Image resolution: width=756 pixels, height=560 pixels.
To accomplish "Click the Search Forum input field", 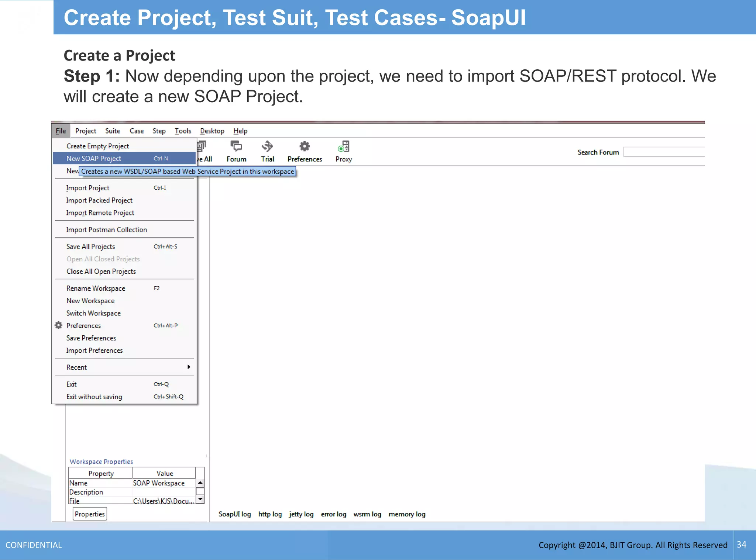I will point(664,152).
